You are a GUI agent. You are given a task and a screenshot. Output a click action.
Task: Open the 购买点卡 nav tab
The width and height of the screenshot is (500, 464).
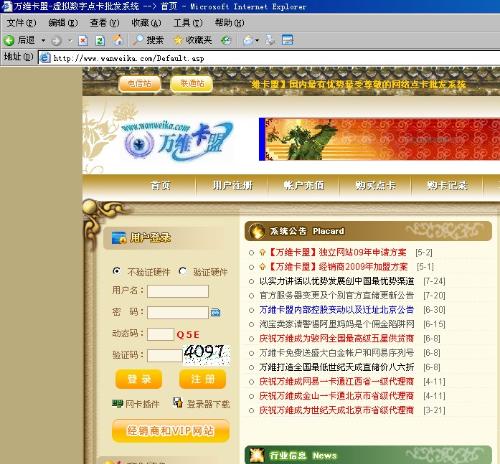click(x=375, y=185)
